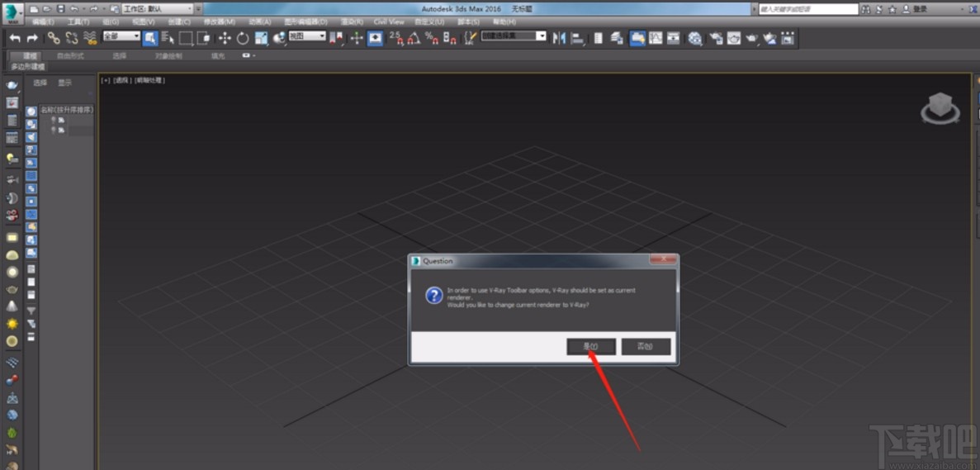The width and height of the screenshot is (980, 470).
Task: Toggle visibility bulb of second Scene Explorer item
Action: (x=54, y=130)
